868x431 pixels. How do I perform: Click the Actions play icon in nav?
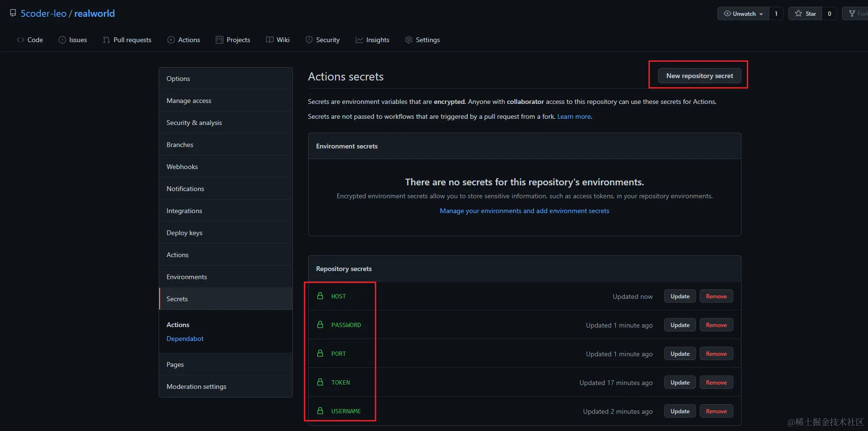(x=171, y=40)
